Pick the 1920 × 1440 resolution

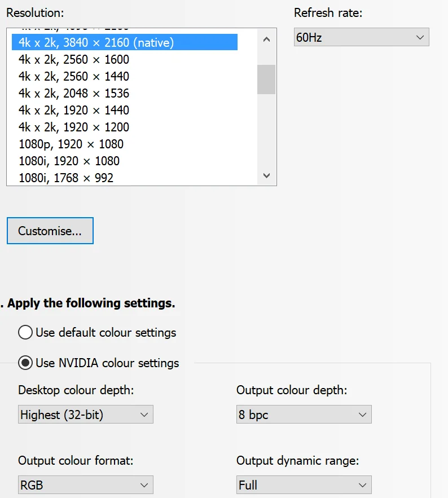125,110
